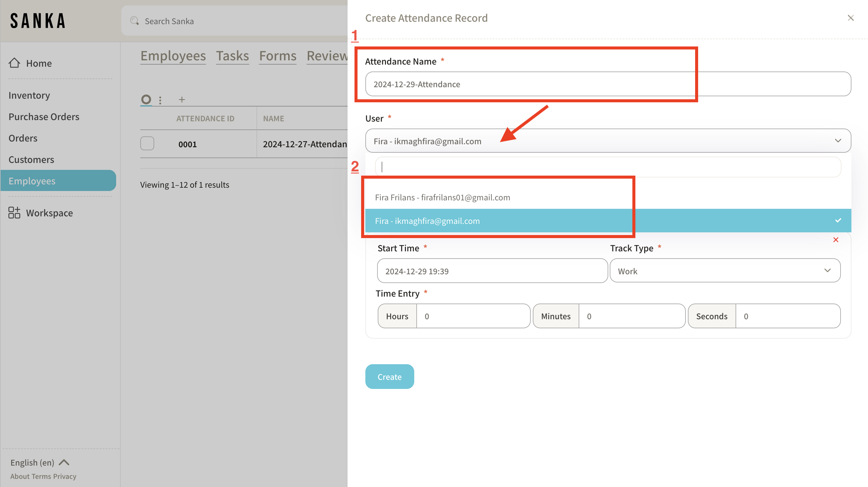The width and height of the screenshot is (868, 487).
Task: Check the box for attendance 0001
Action: pos(147,144)
